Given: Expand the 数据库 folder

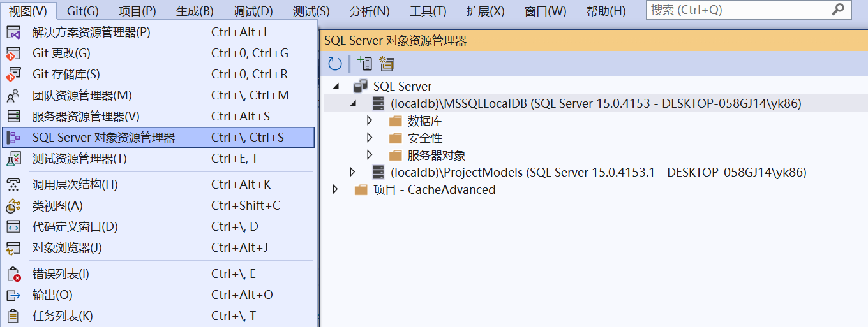Looking at the screenshot, I should [x=370, y=120].
